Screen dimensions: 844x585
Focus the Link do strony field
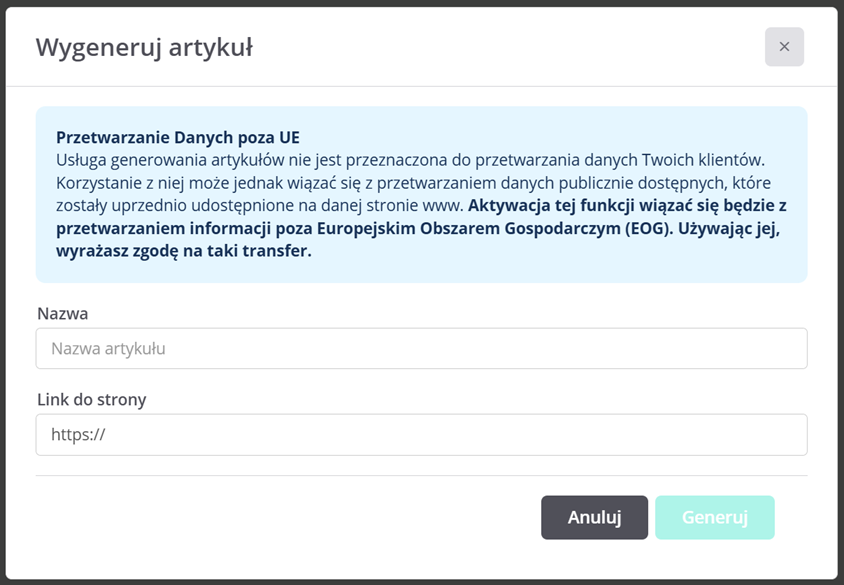(x=421, y=435)
